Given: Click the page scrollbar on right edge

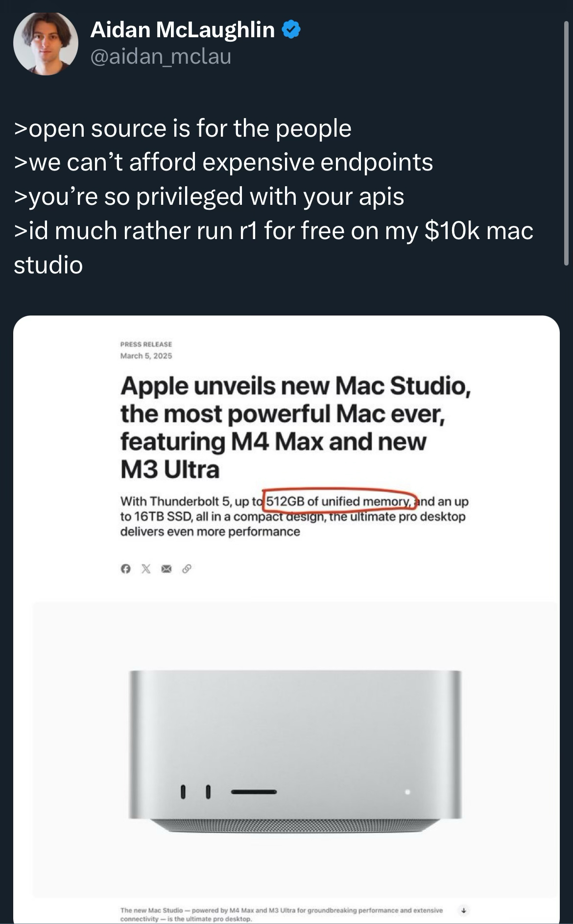Looking at the screenshot, I should [x=567, y=142].
